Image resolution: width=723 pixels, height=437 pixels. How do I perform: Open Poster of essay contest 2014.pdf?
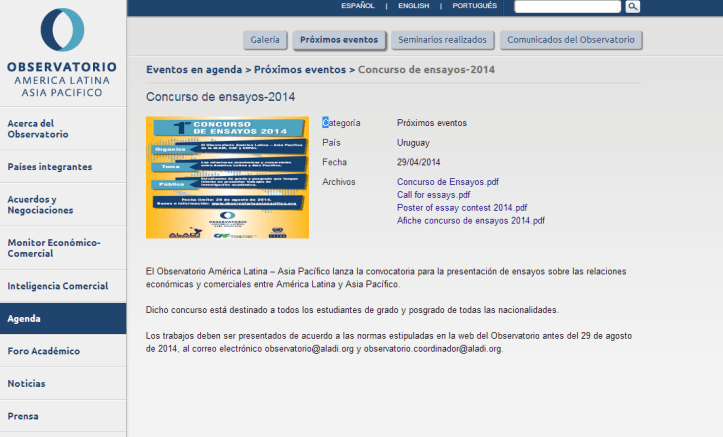(462, 207)
